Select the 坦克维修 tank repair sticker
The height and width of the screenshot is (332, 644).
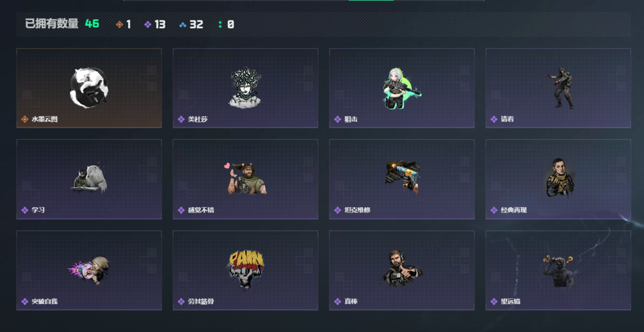(402, 179)
